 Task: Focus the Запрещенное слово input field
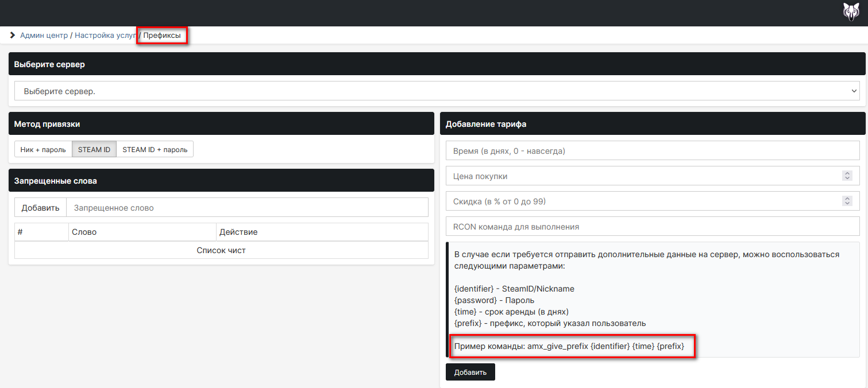[x=248, y=208]
